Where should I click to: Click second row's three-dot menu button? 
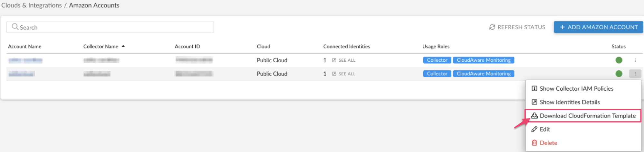pos(635,74)
